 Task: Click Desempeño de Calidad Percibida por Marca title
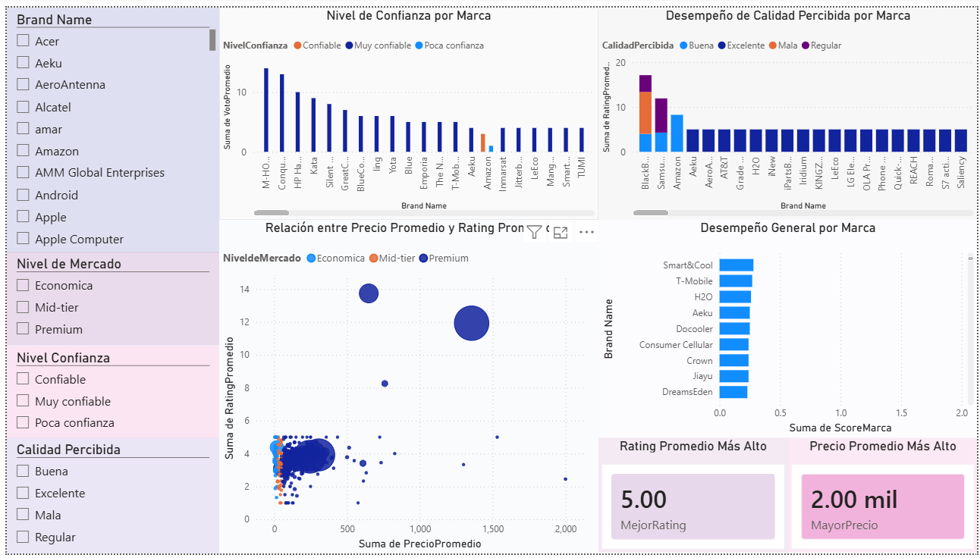(x=788, y=15)
